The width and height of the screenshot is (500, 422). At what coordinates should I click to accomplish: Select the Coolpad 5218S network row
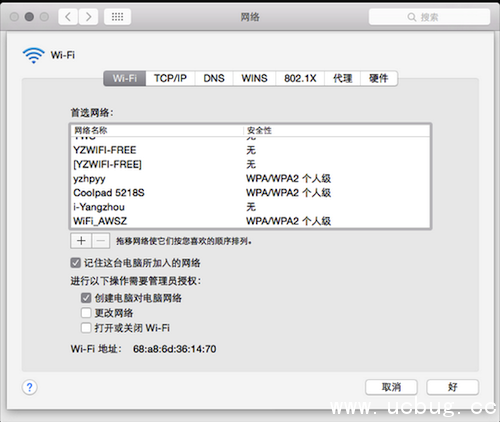pos(250,193)
